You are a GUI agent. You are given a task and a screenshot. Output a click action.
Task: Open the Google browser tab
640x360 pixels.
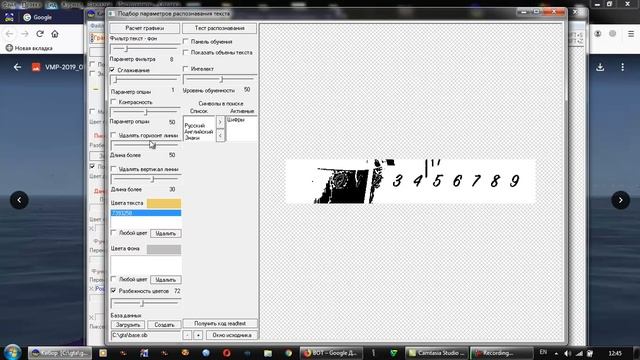click(x=38, y=17)
